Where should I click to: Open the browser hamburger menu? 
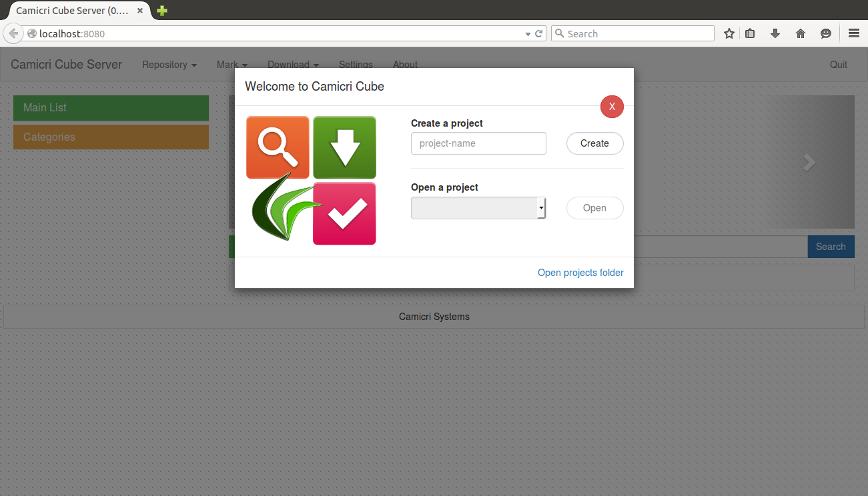coord(854,33)
